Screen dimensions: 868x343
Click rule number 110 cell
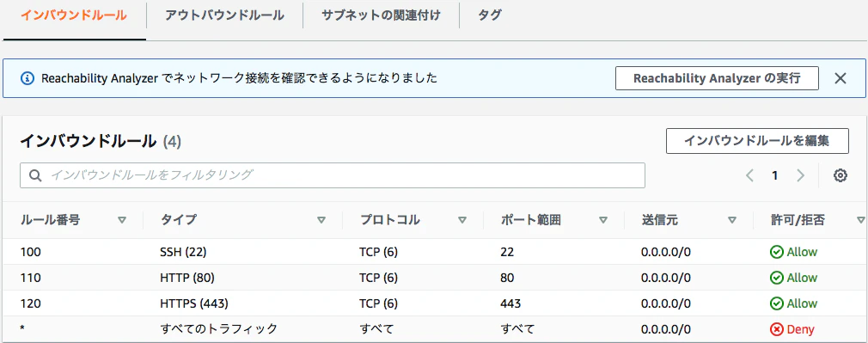[31, 278]
